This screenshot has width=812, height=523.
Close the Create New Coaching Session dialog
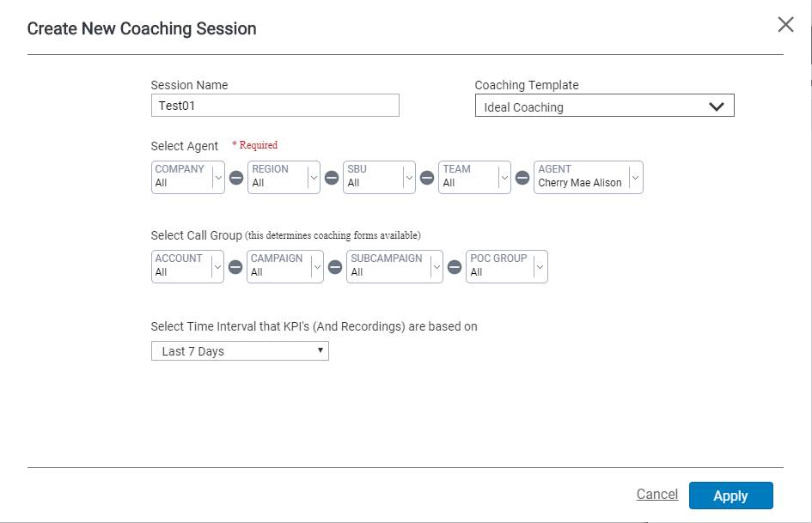click(x=785, y=24)
